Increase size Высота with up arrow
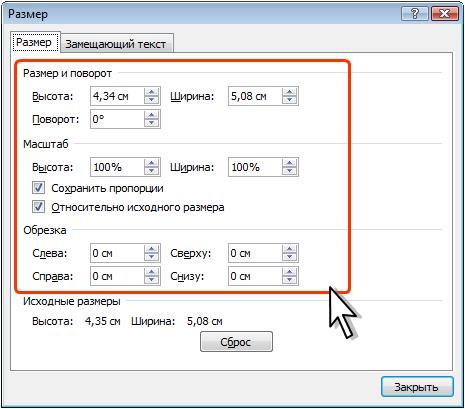The width and height of the screenshot is (465, 409). click(x=152, y=92)
